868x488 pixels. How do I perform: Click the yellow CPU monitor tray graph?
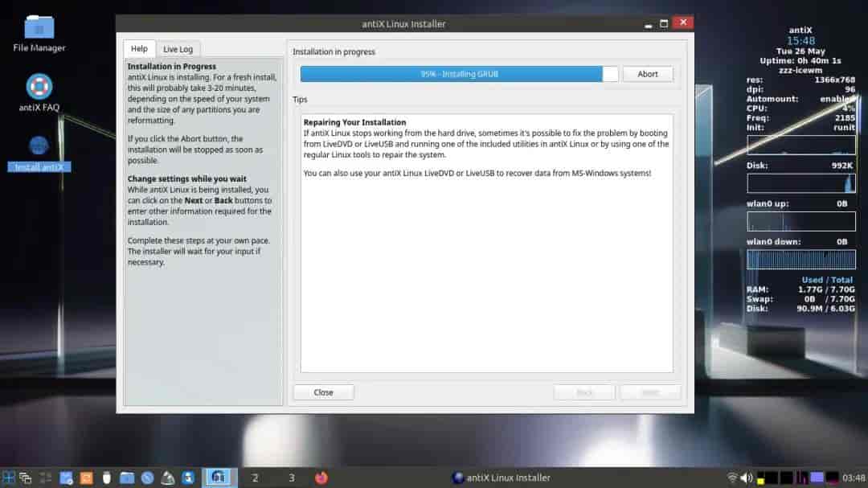(760, 478)
